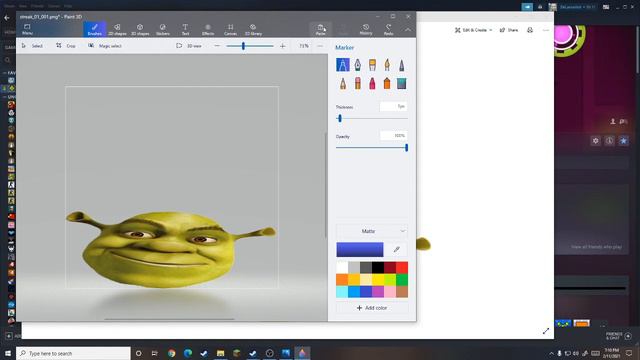Click the fullscreen expand arrow in Photos

pyautogui.click(x=546, y=331)
